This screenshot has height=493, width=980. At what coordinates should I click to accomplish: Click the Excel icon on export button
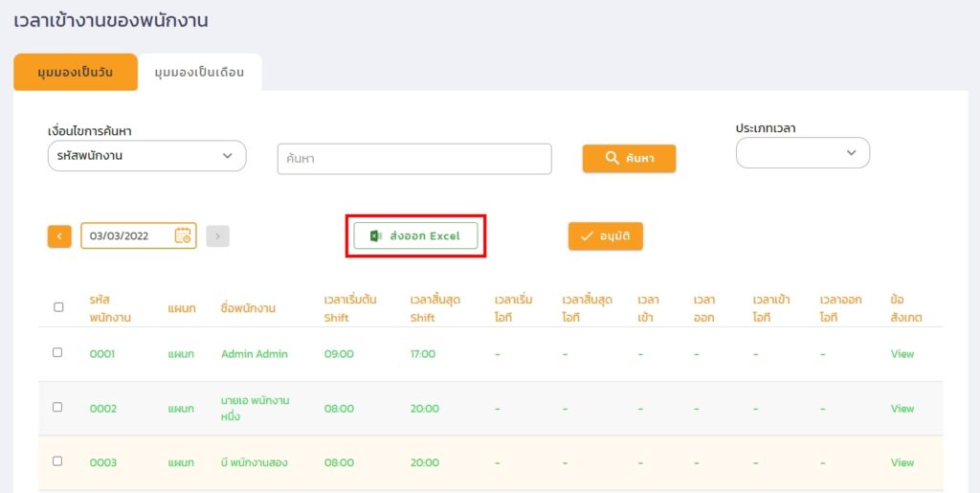[376, 235]
